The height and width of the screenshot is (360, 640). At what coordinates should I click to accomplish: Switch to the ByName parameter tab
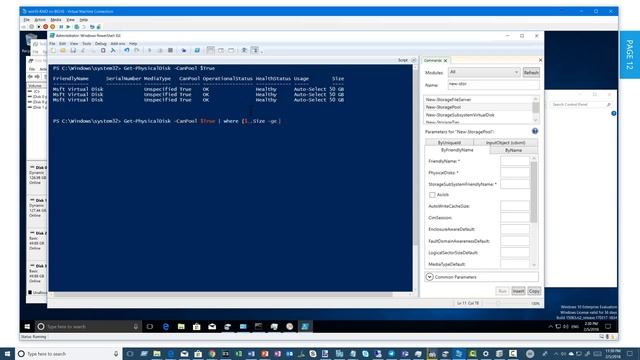(x=513, y=150)
